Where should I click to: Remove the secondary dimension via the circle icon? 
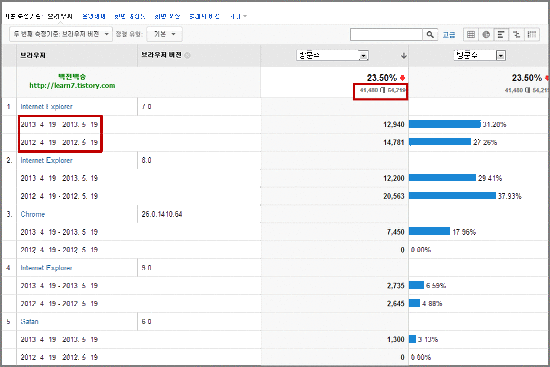(187, 55)
